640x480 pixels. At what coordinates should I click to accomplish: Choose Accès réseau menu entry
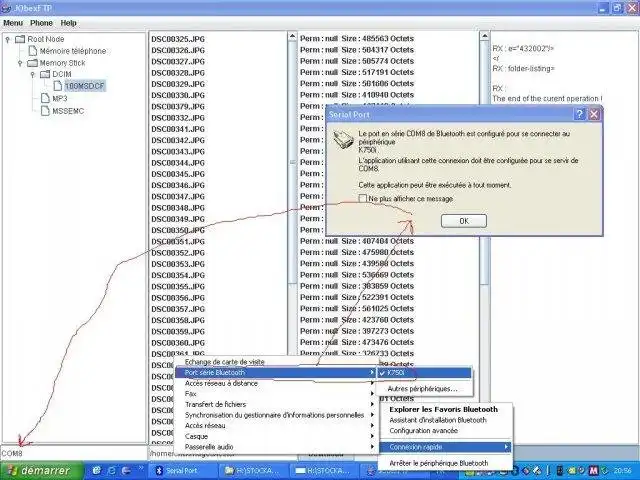tap(276, 426)
